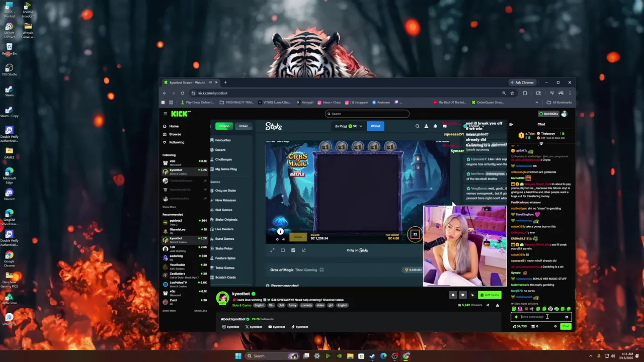Open emoji picker in chat input

(567, 317)
